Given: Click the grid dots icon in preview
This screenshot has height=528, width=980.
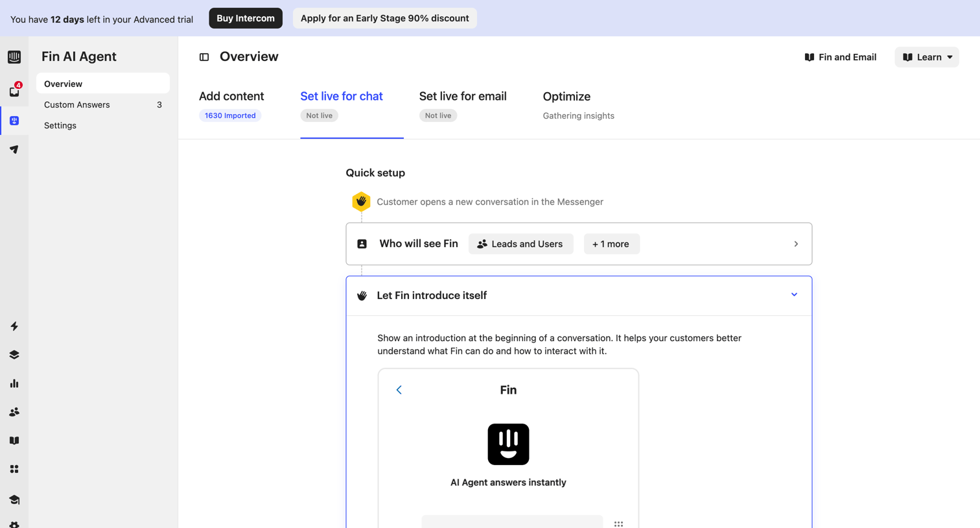Looking at the screenshot, I should 618,523.
